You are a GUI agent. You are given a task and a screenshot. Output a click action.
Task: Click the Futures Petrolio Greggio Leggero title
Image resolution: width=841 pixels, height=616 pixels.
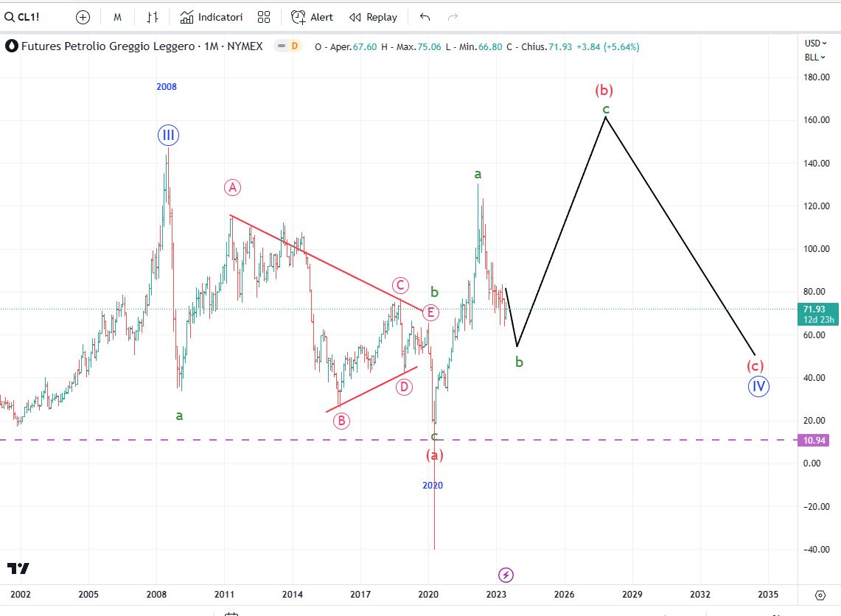[108, 46]
